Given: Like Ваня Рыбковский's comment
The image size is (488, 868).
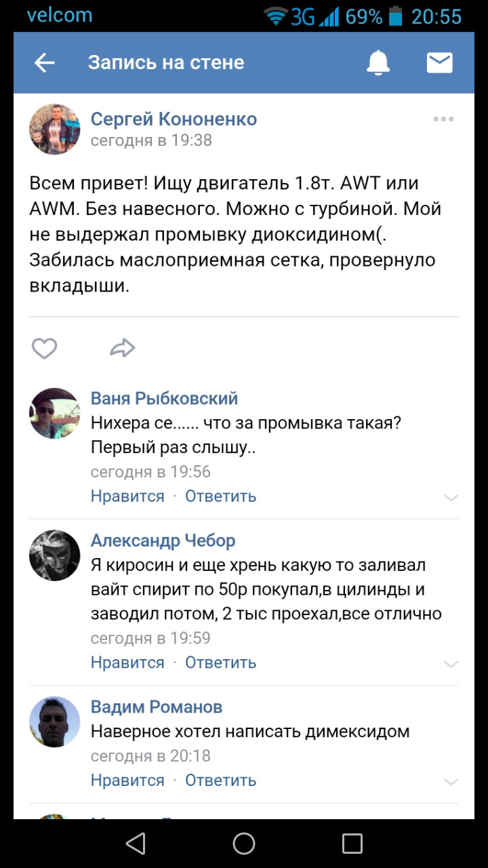Looking at the screenshot, I should [127, 496].
